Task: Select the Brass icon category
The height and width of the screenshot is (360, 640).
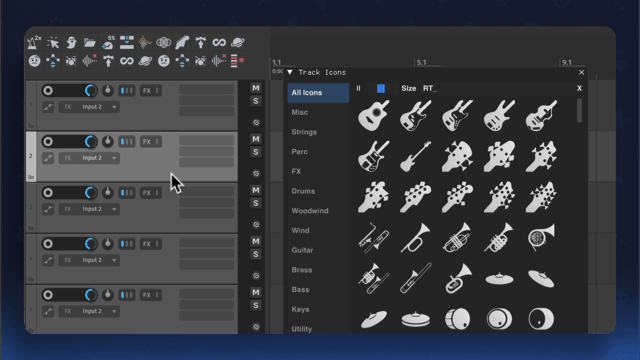Action: pos(302,270)
